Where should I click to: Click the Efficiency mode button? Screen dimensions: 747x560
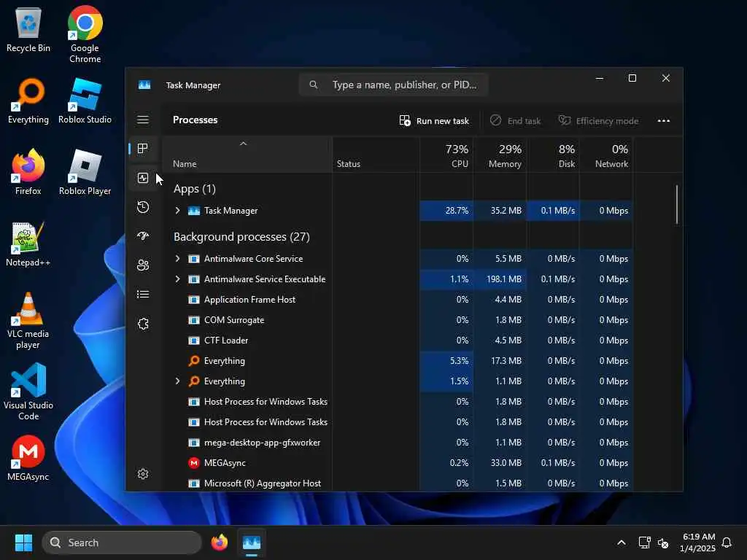598,121
